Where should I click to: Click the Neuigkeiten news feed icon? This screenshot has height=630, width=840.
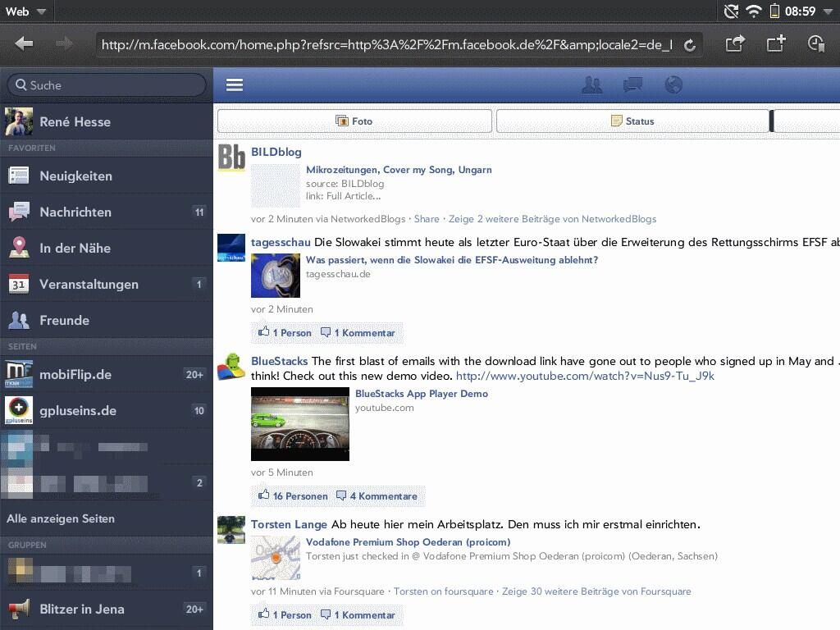(x=19, y=176)
